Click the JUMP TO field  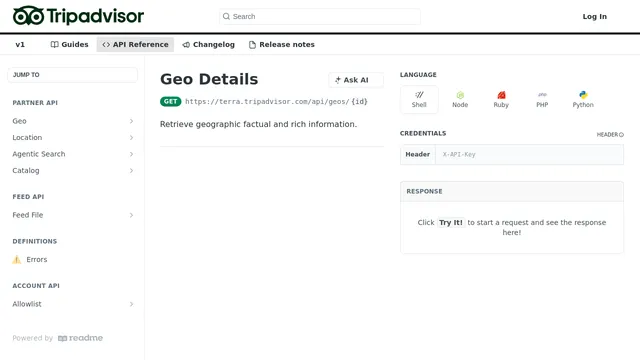(73, 75)
